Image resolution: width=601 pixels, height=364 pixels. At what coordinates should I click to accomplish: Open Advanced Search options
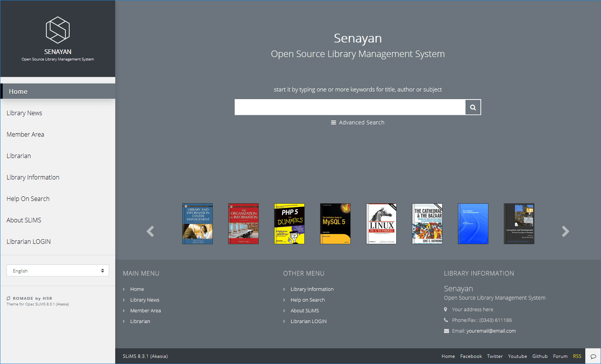pyautogui.click(x=358, y=122)
